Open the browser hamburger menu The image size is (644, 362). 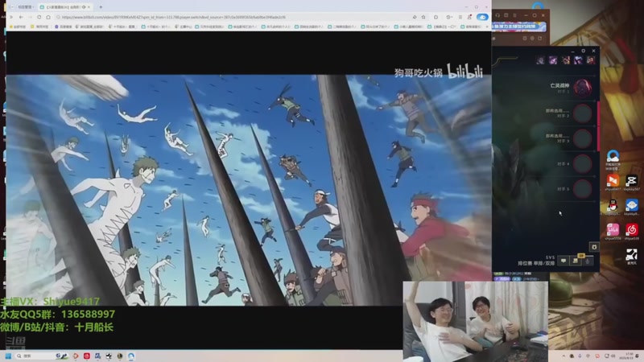460,17
